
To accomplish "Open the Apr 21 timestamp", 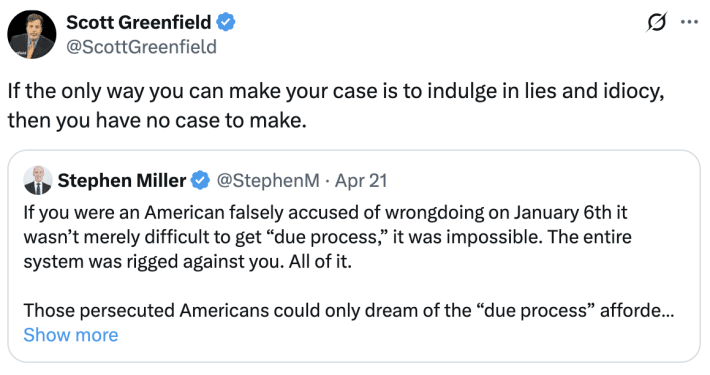I will point(361,181).
